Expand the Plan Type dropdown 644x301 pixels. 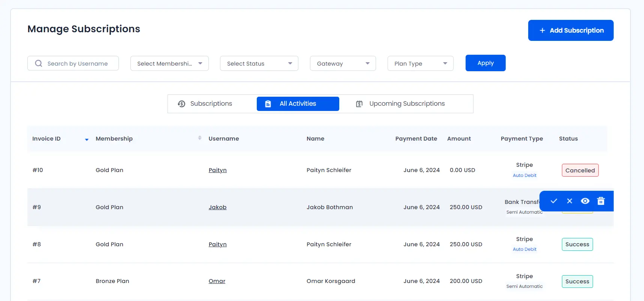(421, 63)
